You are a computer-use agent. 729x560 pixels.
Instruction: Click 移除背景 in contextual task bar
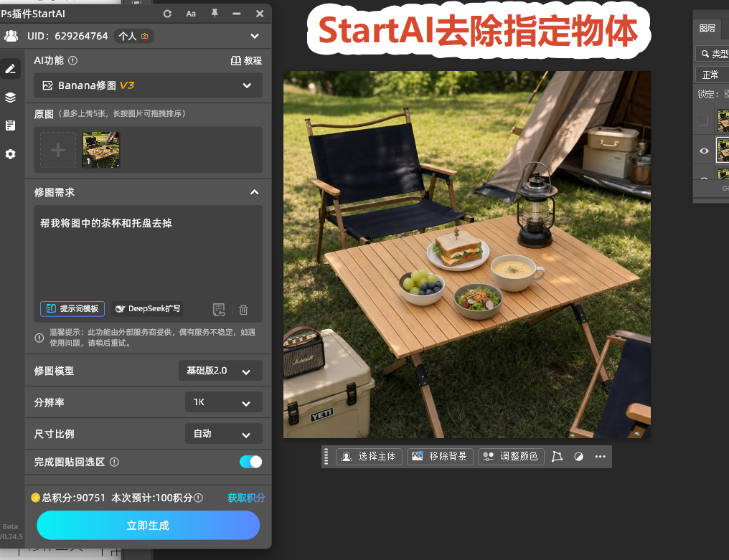440,456
